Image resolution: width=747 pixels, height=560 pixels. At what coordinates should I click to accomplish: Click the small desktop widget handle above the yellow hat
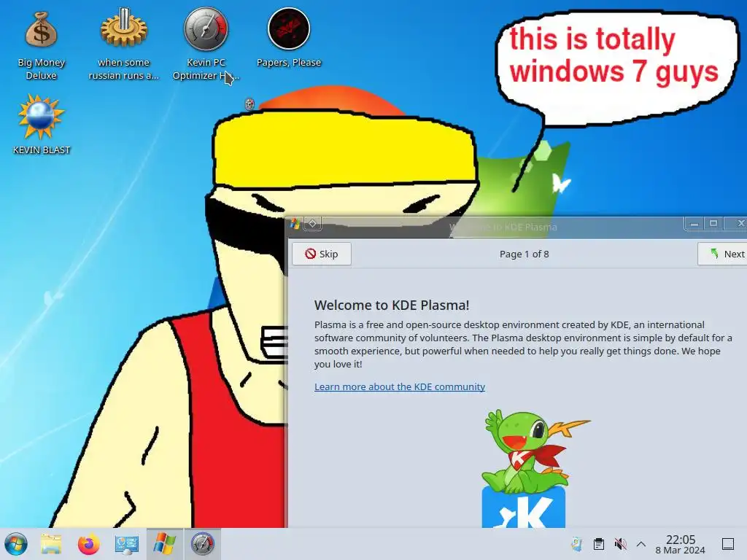pyautogui.click(x=249, y=104)
